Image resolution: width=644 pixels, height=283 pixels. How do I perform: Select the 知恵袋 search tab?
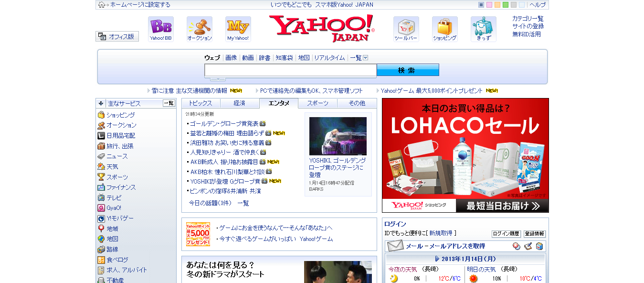tap(284, 58)
